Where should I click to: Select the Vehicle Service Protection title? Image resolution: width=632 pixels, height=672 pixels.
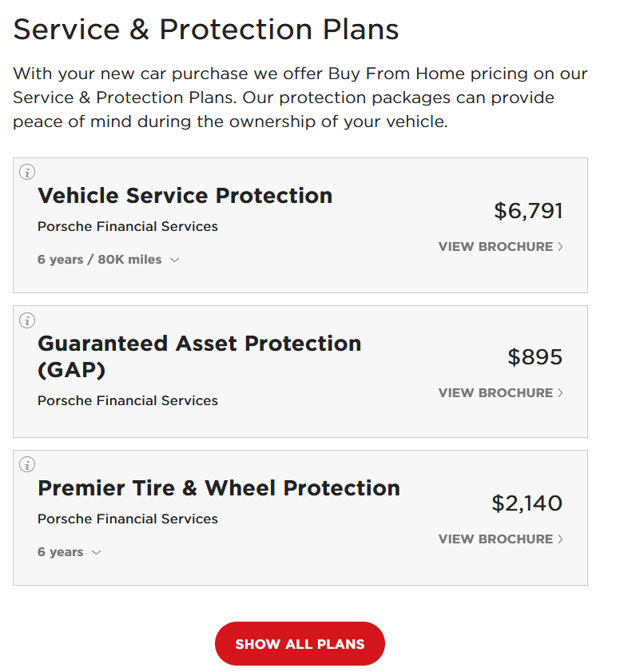tap(185, 196)
